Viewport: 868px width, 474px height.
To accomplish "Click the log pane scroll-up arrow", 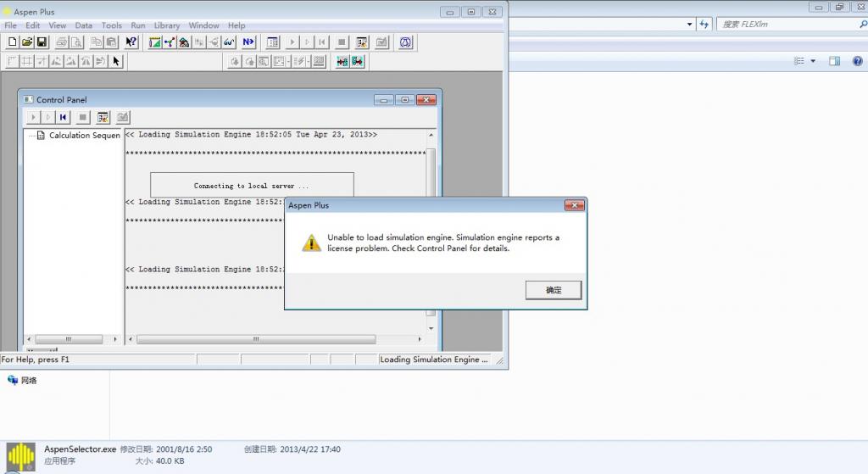I will click(431, 135).
